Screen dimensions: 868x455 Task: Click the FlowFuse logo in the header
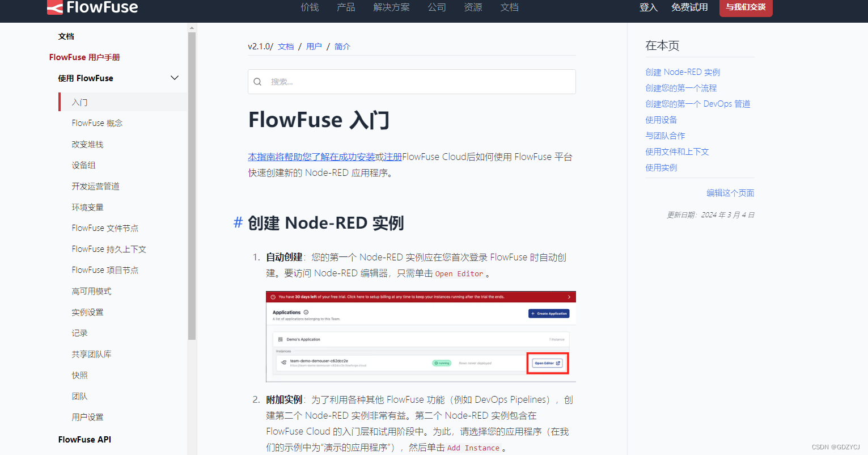(92, 7)
